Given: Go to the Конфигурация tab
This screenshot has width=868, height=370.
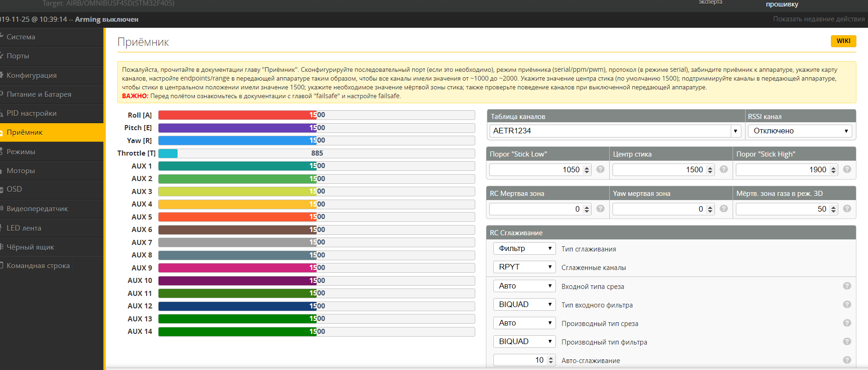Looking at the screenshot, I should tap(32, 75).
